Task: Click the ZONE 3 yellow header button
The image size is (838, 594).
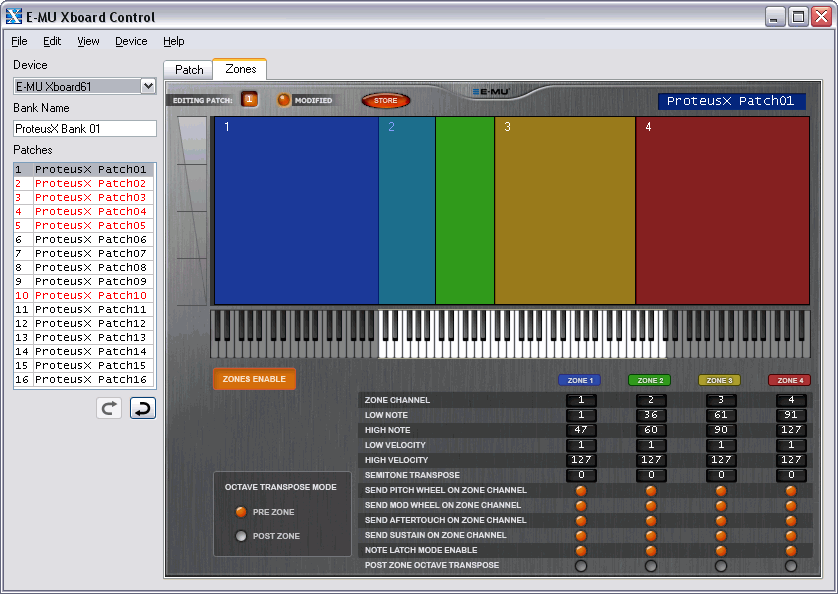Action: click(719, 380)
